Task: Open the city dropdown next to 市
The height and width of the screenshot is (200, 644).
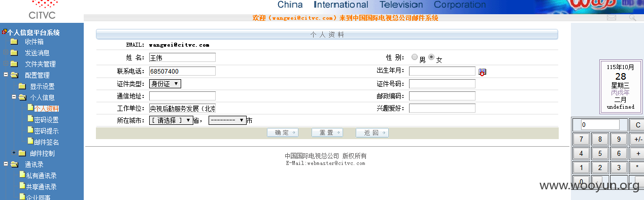Action: tap(227, 120)
